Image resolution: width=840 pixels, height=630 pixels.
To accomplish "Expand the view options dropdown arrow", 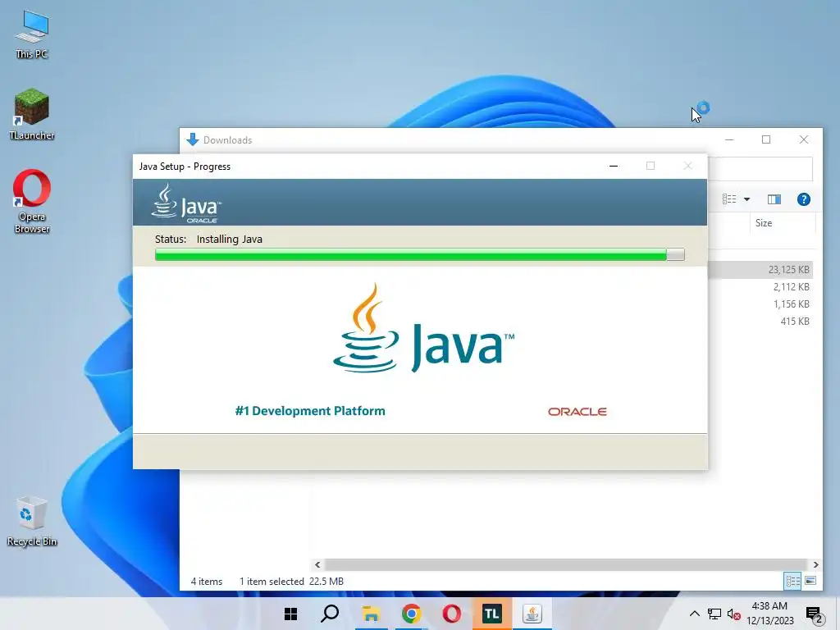I will click(746, 199).
